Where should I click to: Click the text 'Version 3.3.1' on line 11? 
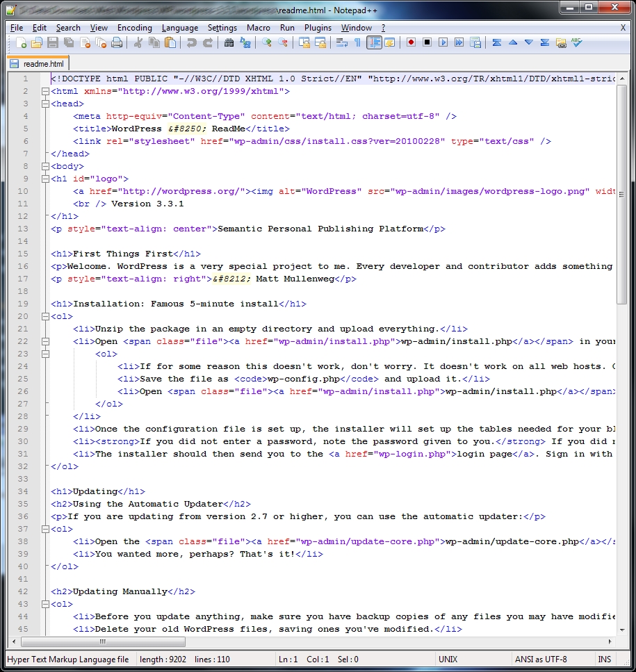pyautogui.click(x=147, y=204)
